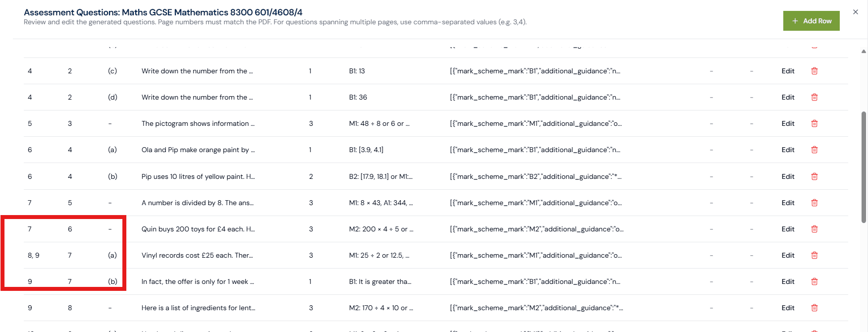This screenshot has height=332, width=868.
Task: Trash the 'A number is divided by 8' row
Action: [814, 203]
